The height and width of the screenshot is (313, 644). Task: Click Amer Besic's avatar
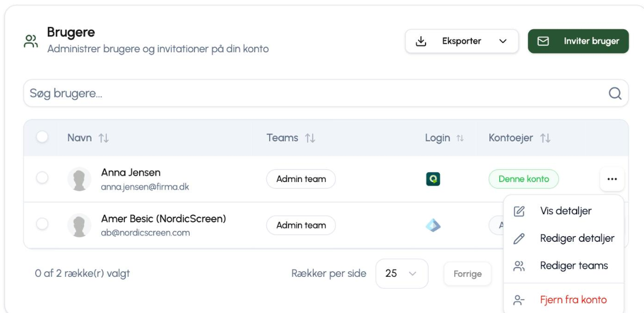point(79,225)
